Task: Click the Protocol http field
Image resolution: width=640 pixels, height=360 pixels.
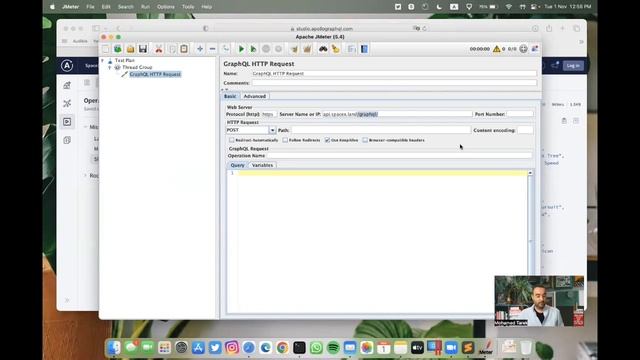Action: pyautogui.click(x=269, y=114)
